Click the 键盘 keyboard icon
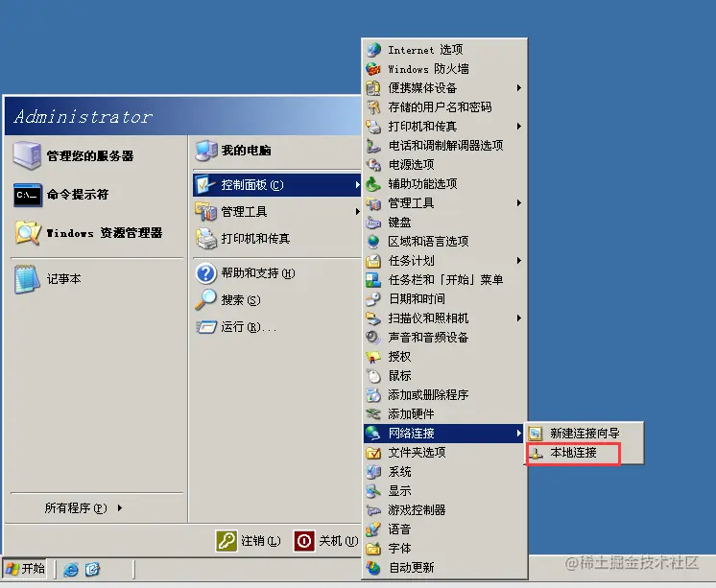This screenshot has width=716, height=588. point(373,223)
